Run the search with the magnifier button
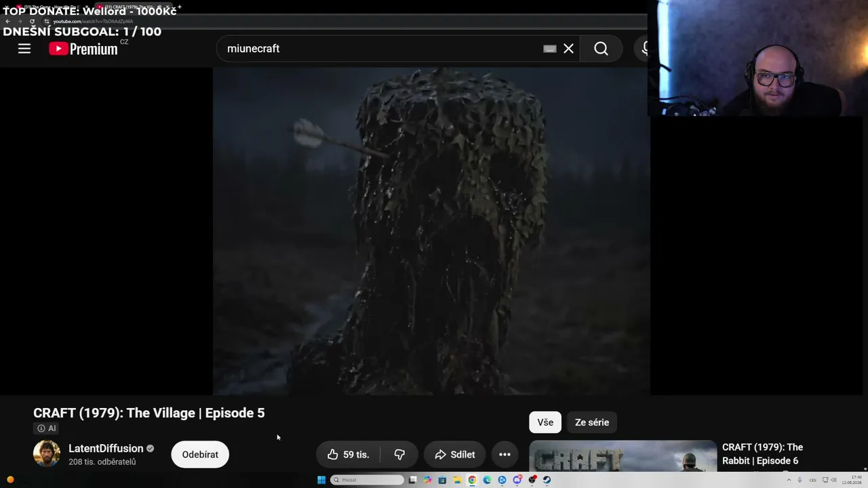 601,49
